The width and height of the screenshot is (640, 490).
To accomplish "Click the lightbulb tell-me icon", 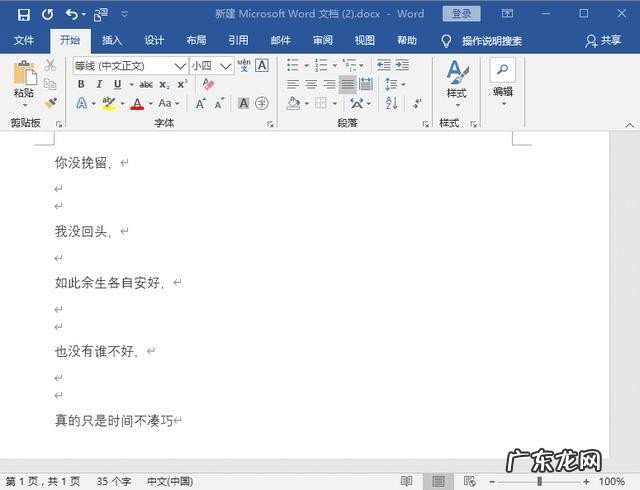I will coord(446,40).
